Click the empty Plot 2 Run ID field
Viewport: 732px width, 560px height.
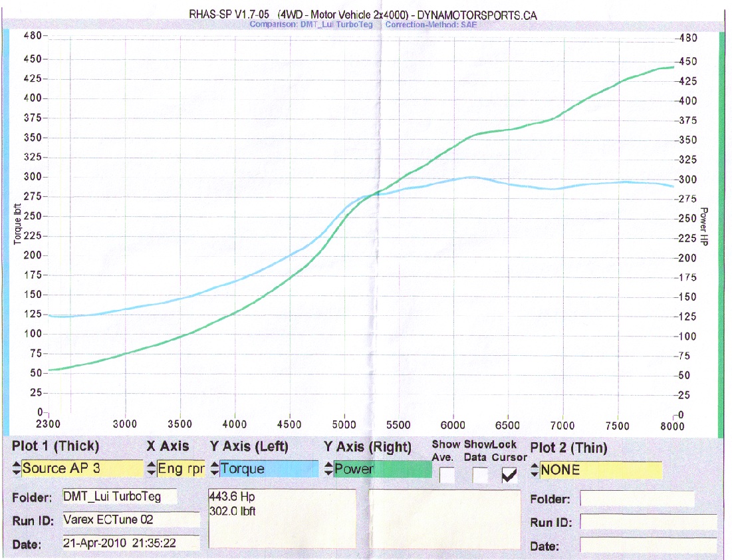tap(648, 522)
